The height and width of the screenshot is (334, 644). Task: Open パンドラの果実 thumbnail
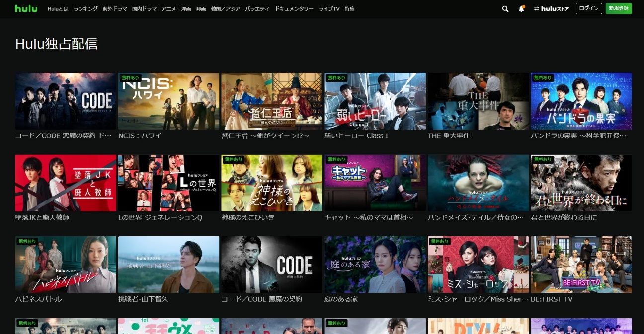click(581, 101)
